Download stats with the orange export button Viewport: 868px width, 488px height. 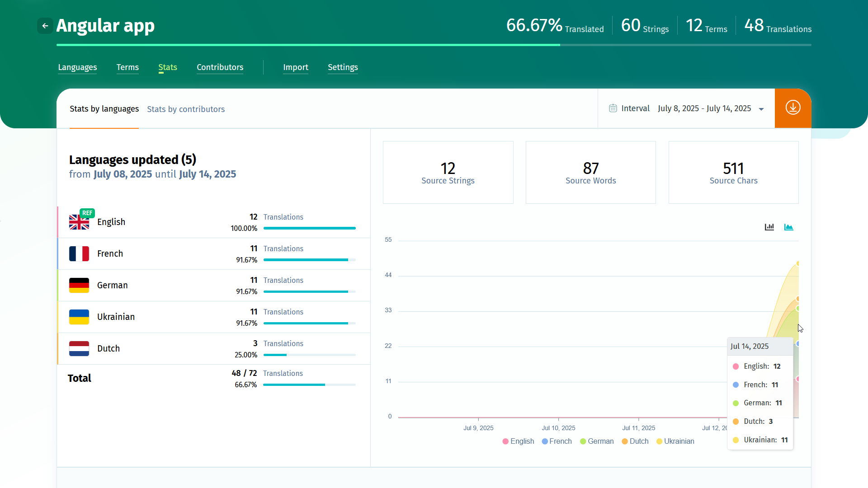[x=793, y=108]
